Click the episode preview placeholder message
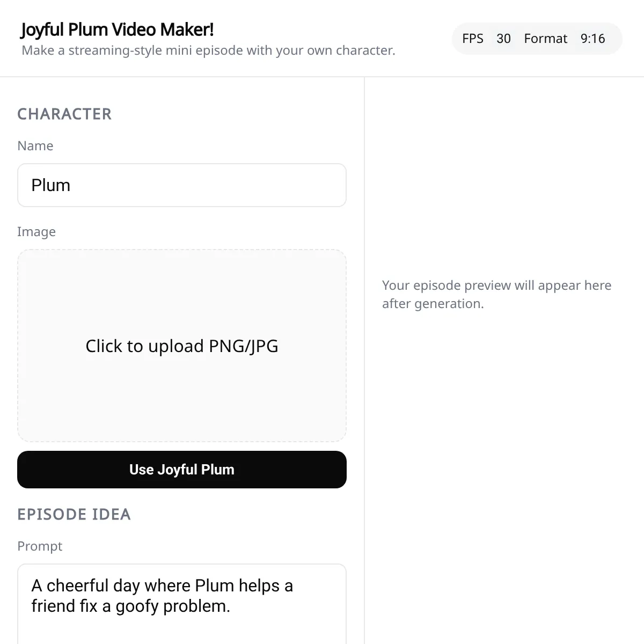 pos(496,286)
